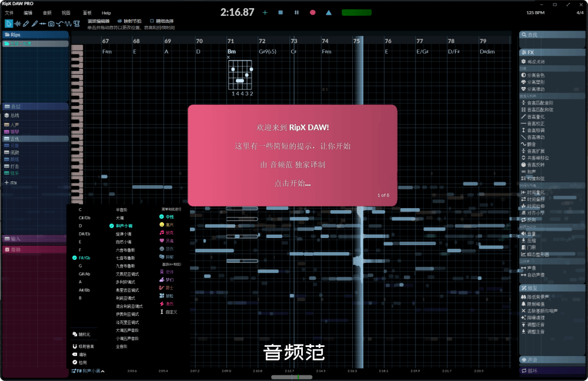
Task: Click 点击开始 in the welcome dialog
Action: coord(292,183)
